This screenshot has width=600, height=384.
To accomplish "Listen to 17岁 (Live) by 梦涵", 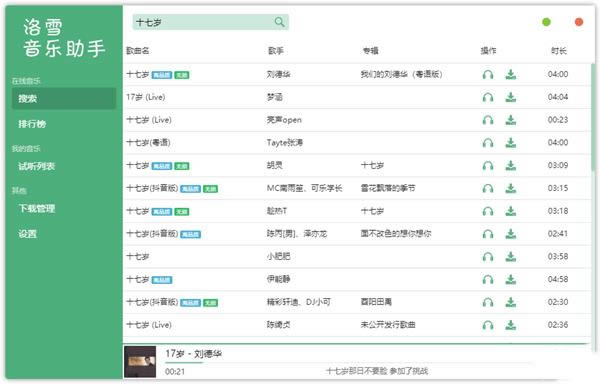I will [x=488, y=98].
